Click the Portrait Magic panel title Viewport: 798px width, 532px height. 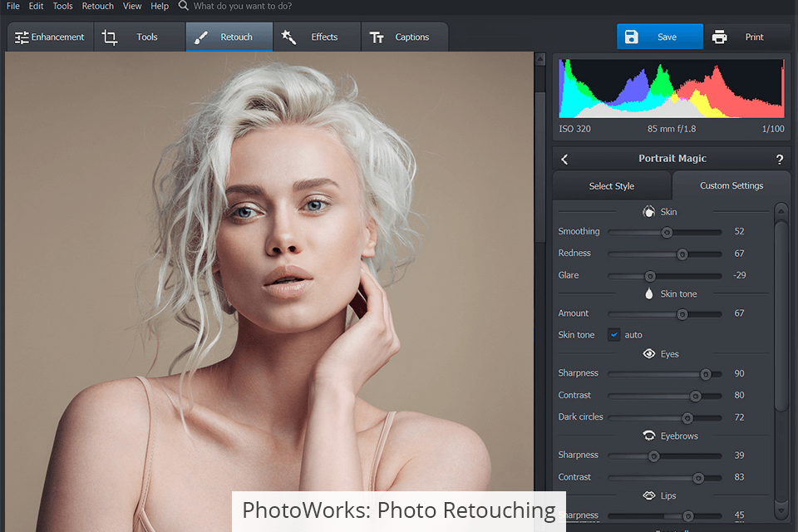tap(672, 158)
